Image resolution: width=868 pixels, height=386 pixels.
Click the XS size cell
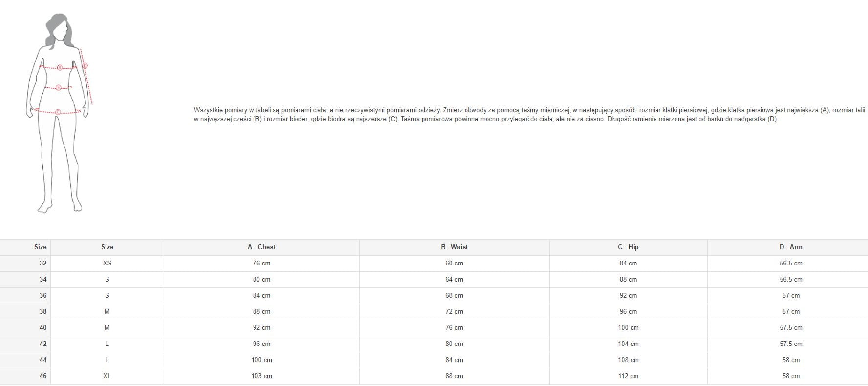[107, 264]
